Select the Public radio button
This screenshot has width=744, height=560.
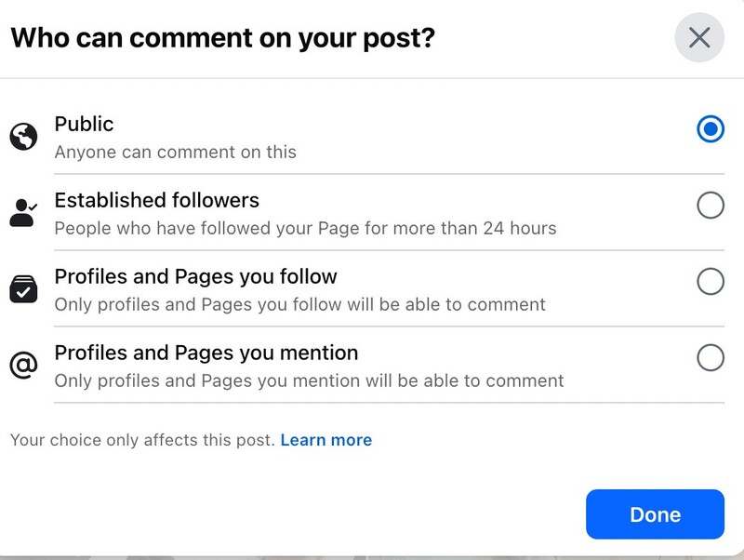click(711, 129)
